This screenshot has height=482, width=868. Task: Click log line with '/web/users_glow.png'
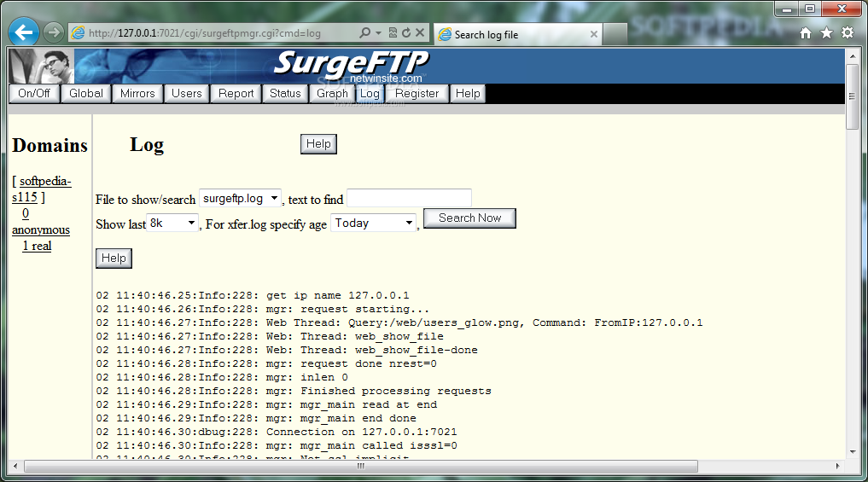[x=399, y=322]
